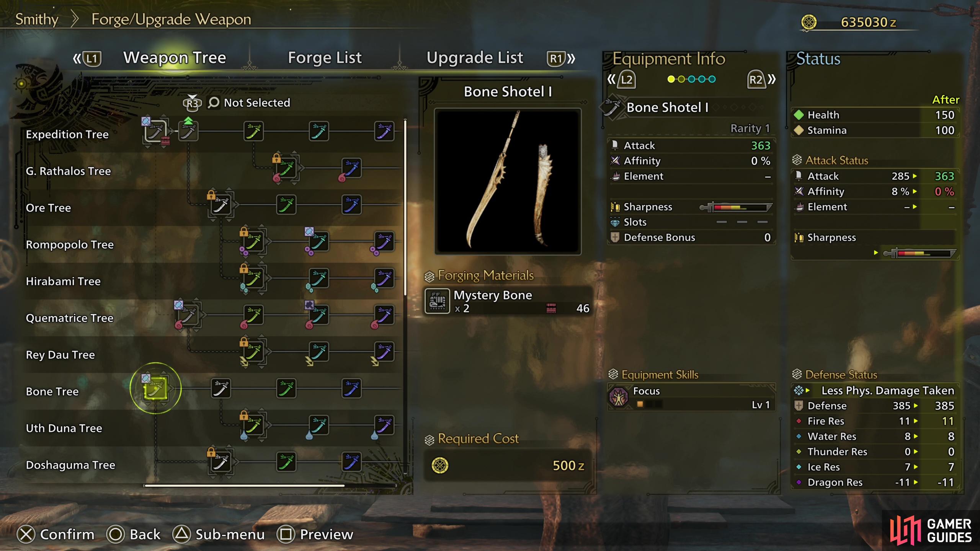
Task: Switch to the Forge List tab
Action: pos(325,58)
